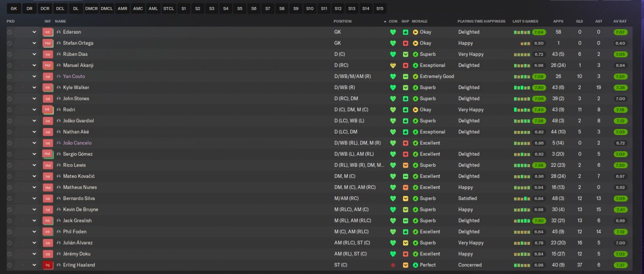Open the position dropdown arrow for Manuel Akanji
Image resolution: width=644 pixels, height=274 pixels.
click(34, 65)
